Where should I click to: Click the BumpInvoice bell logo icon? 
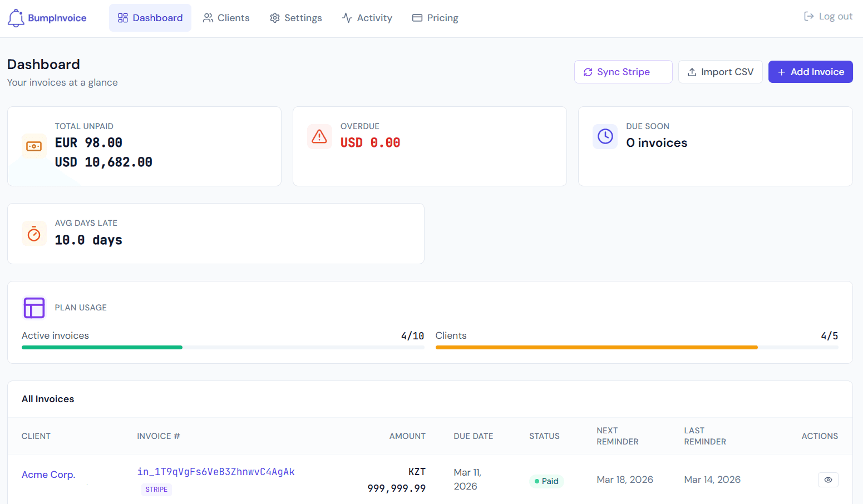16,17
